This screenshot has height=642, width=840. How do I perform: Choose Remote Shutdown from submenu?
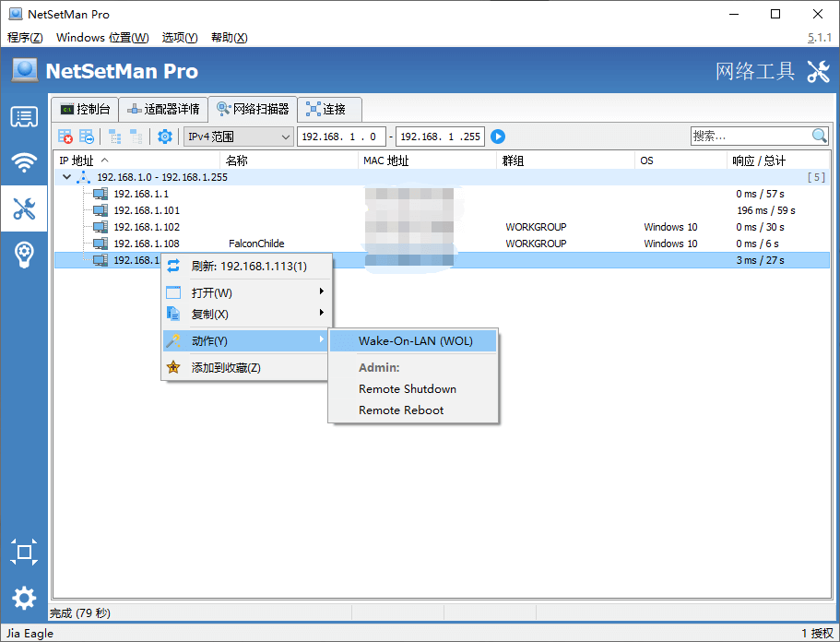tap(413, 389)
